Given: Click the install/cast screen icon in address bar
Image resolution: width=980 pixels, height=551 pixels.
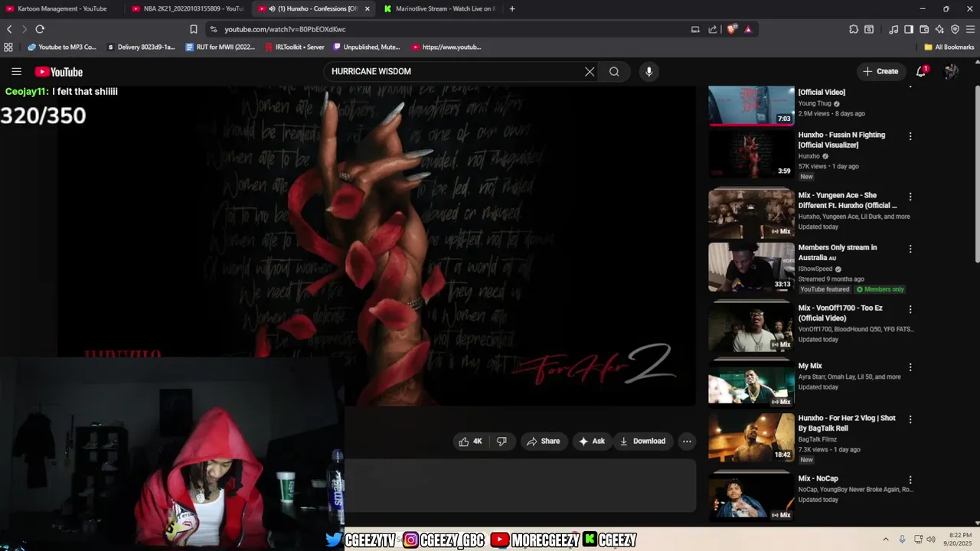Looking at the screenshot, I should click(695, 29).
